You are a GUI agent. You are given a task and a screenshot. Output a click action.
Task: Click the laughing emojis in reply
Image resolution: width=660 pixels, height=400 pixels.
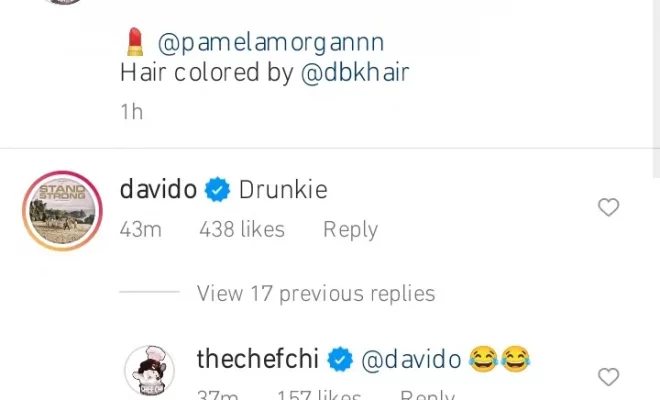[x=499, y=359]
